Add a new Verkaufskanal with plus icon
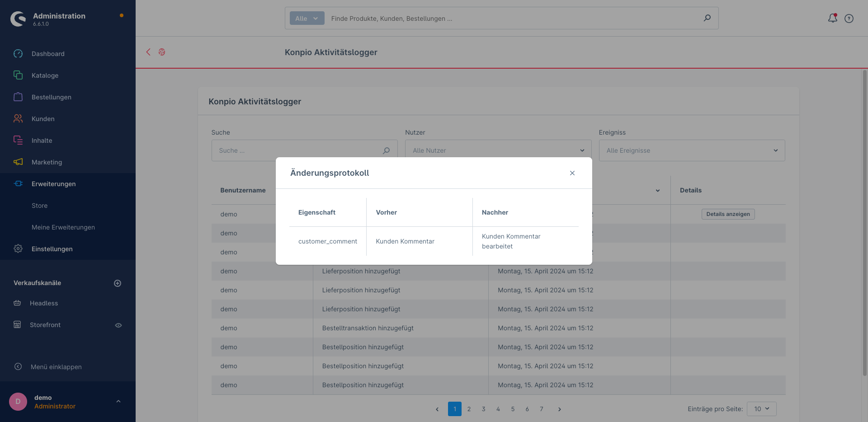 (118, 283)
